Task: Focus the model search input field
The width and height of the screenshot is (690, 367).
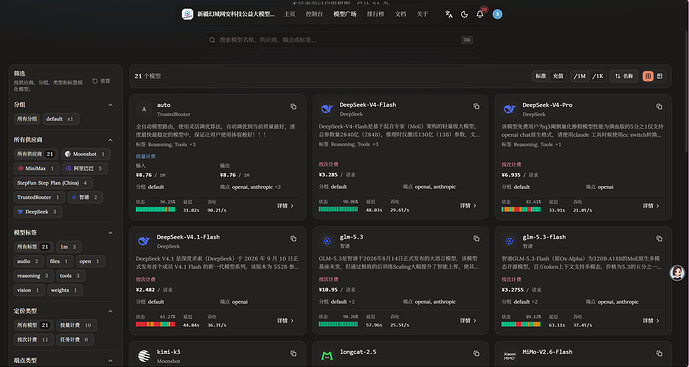Action: 340,40
